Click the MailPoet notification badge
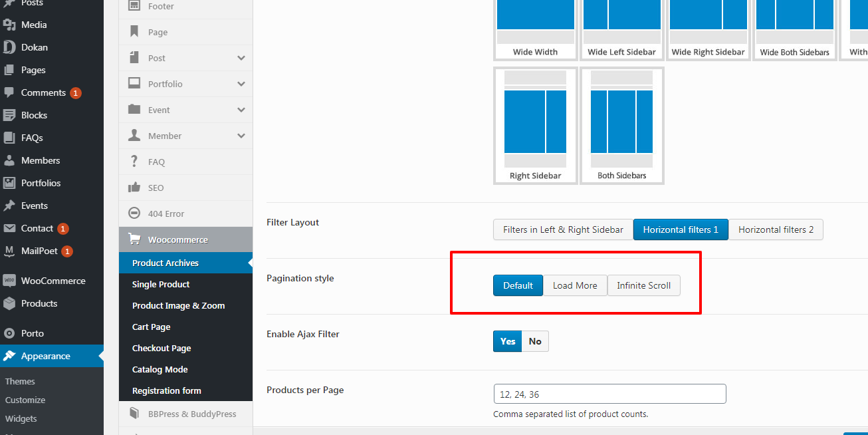This screenshot has width=868, height=435. pyautogui.click(x=67, y=251)
